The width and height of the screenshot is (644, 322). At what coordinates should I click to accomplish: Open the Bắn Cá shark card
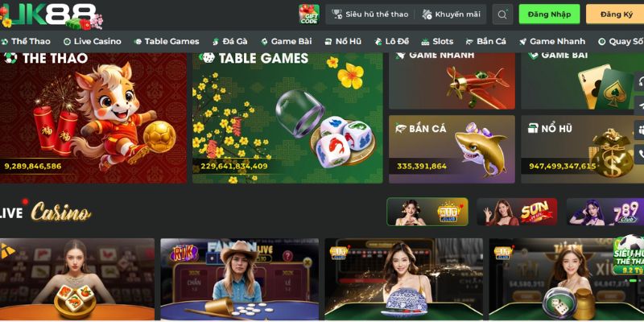point(452,149)
